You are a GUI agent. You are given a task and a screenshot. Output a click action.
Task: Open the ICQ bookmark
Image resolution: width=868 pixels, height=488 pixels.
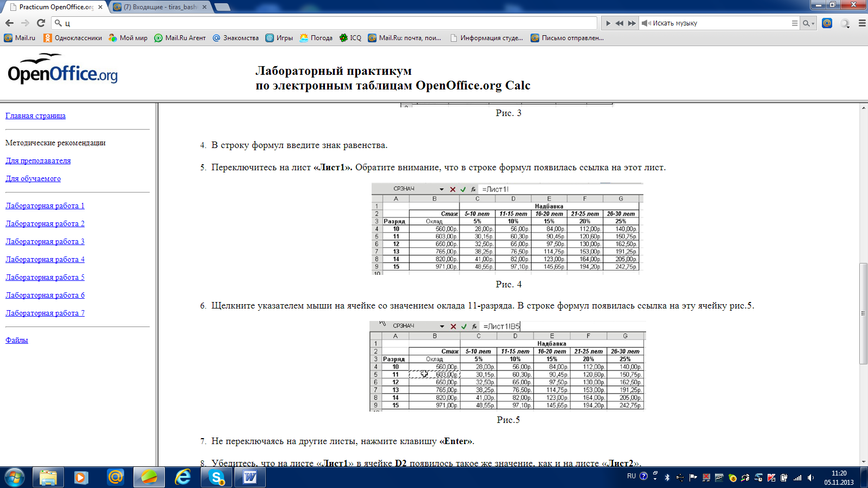tap(350, 38)
